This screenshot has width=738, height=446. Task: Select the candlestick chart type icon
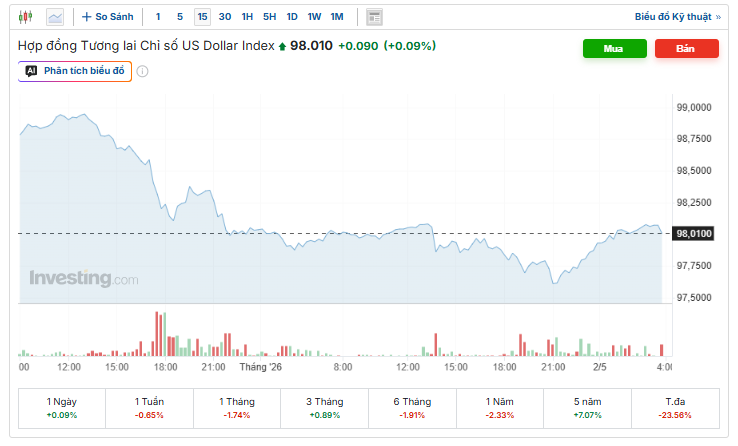25,17
